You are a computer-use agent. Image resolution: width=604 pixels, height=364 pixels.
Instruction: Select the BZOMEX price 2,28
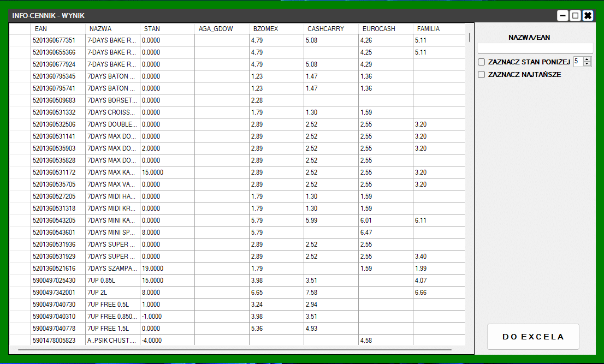pos(276,100)
